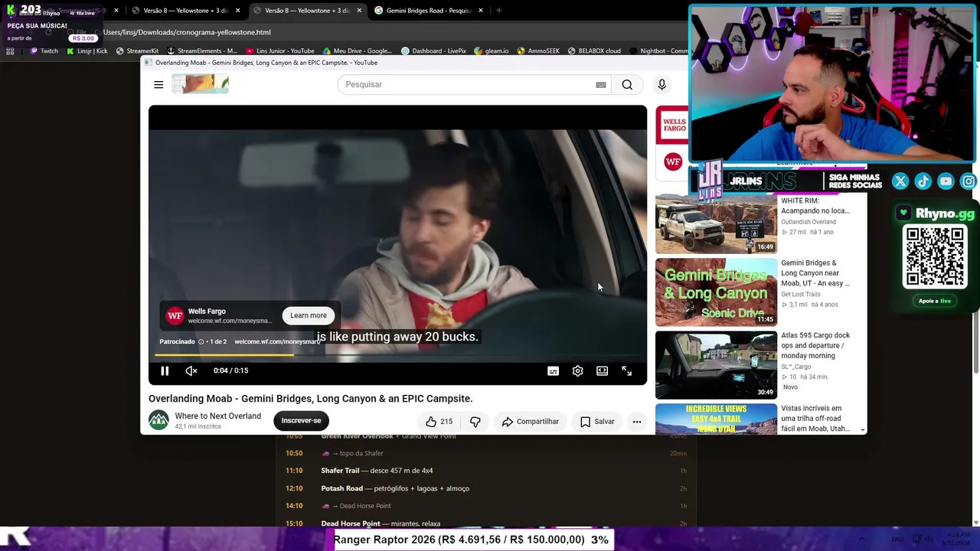The height and width of the screenshot is (551, 980).
Task: Switch to active 'Versão B — Yellowstone' tab
Action: point(308,11)
